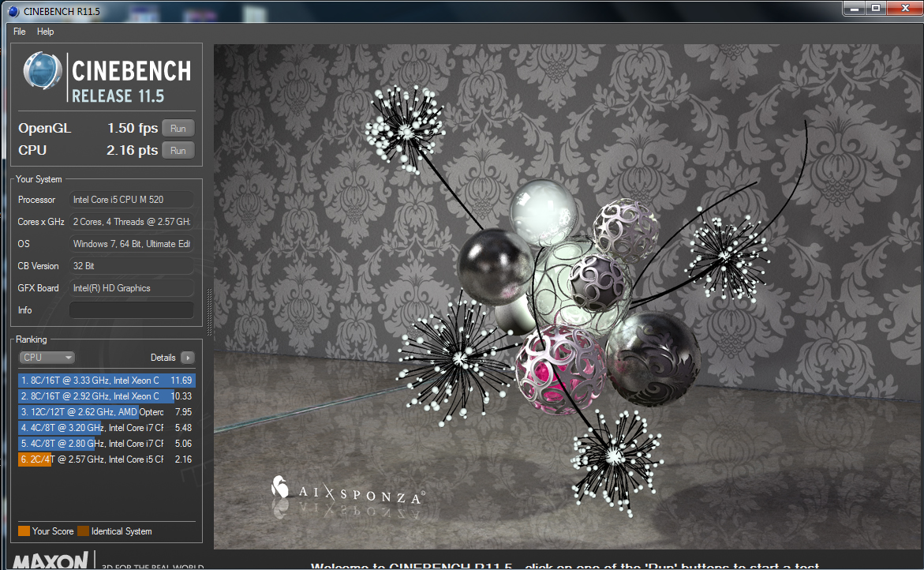The width and height of the screenshot is (924, 570).
Task: Click the Cinebench globe logo icon
Action: point(43,71)
